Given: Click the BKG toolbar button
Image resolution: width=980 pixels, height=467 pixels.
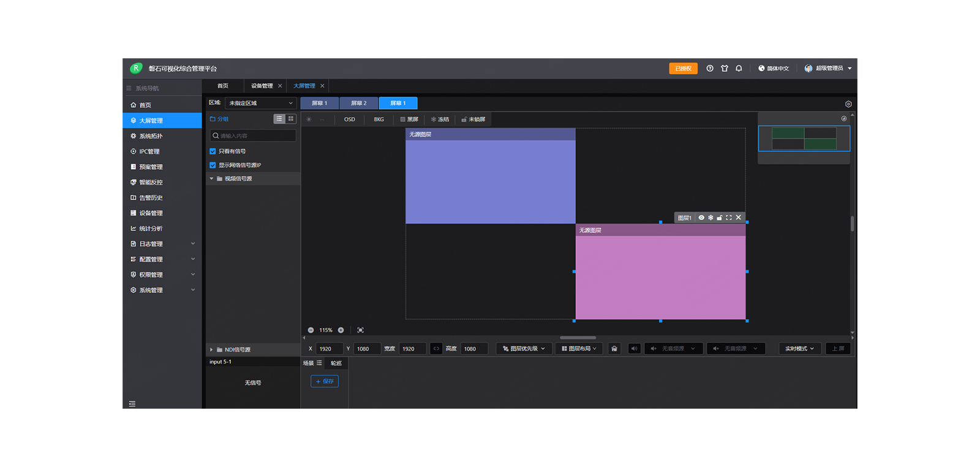Looking at the screenshot, I should [x=379, y=120].
